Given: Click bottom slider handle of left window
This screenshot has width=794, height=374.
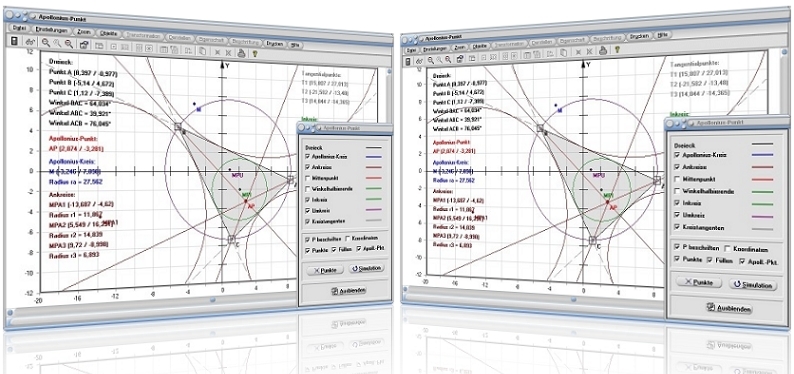Looking at the screenshot, I should click(x=213, y=299).
